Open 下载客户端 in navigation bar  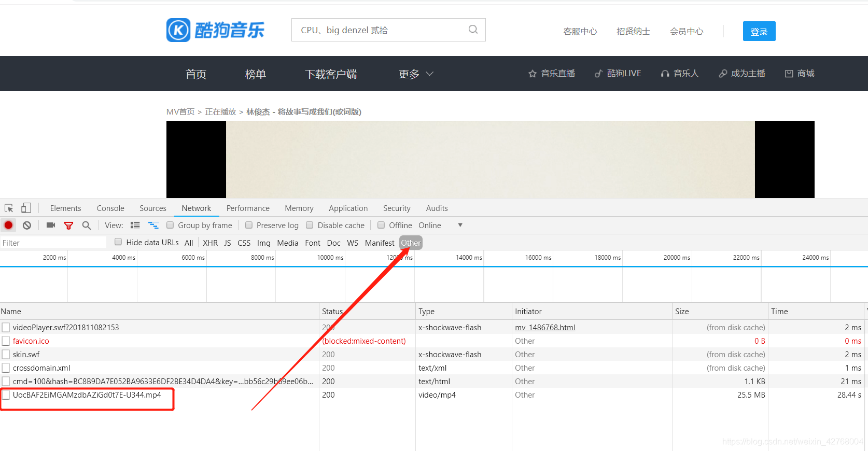coord(331,74)
